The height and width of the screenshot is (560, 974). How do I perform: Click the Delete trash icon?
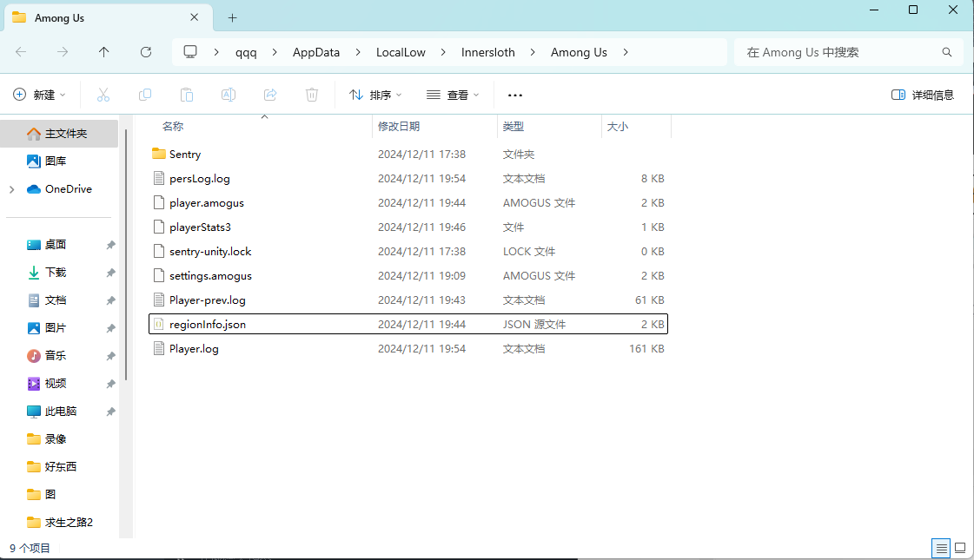(312, 95)
